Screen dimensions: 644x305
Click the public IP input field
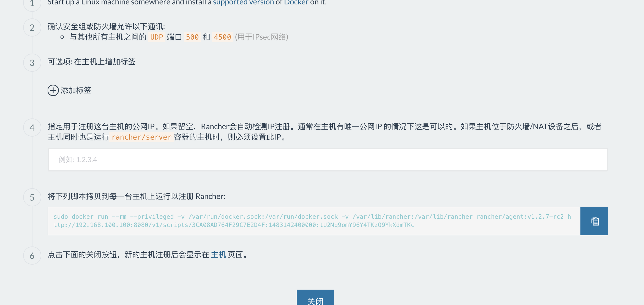pos(327,159)
